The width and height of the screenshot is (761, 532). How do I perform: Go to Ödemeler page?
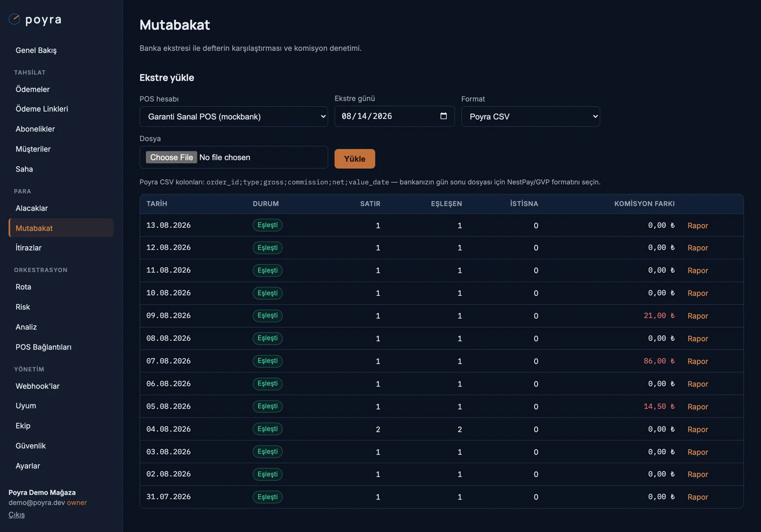[32, 89]
